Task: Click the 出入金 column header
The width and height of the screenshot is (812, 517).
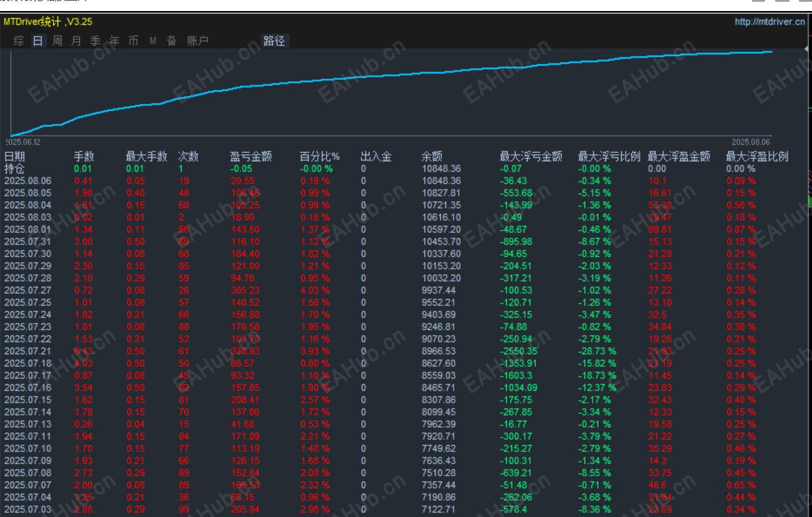Action: point(376,156)
